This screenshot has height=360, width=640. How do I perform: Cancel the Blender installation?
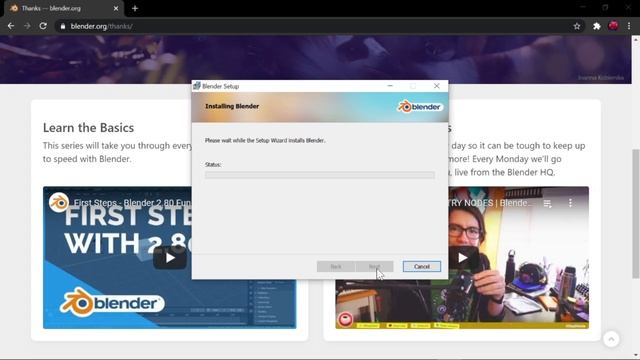(422, 267)
